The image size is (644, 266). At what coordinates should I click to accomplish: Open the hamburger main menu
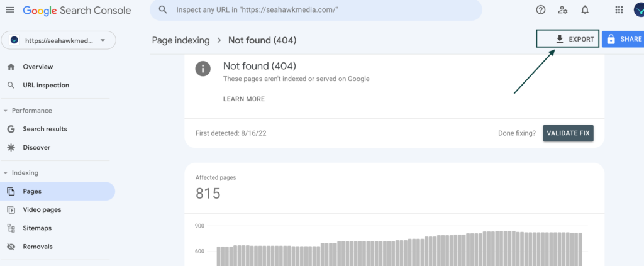coord(9,10)
